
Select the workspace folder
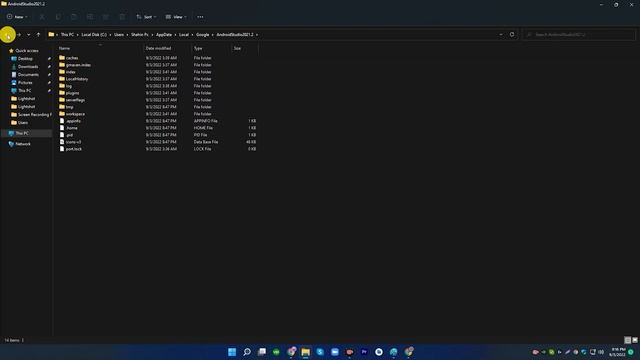[75, 114]
